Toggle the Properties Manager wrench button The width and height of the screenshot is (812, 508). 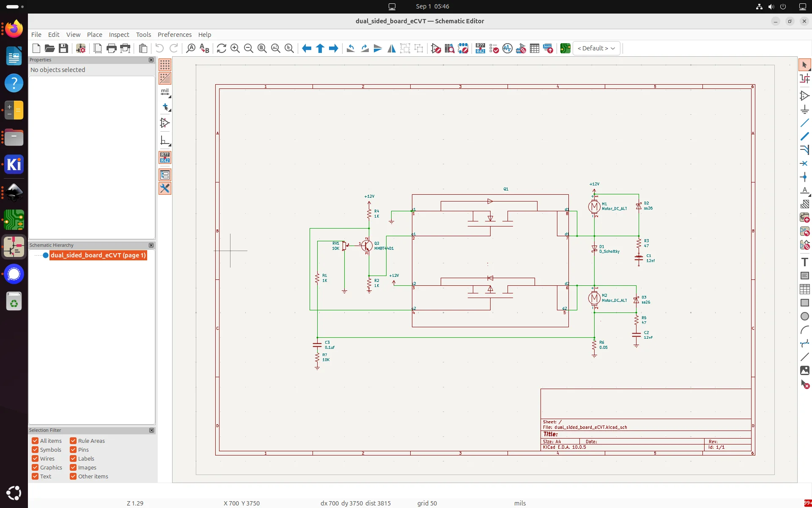click(x=165, y=188)
